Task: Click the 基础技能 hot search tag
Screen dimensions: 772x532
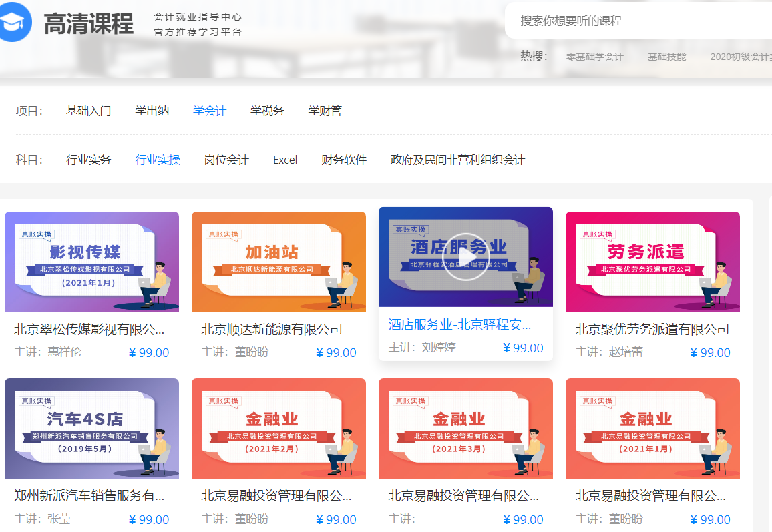Action: (666, 57)
